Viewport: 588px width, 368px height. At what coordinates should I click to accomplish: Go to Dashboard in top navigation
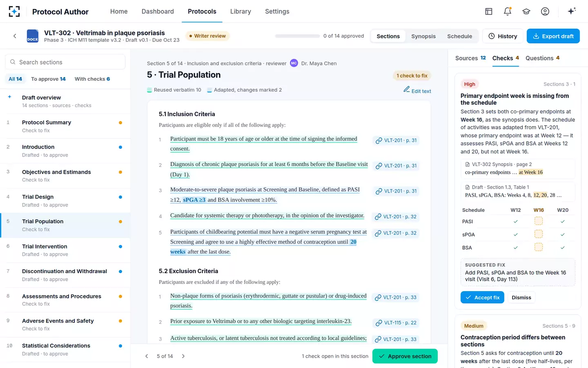(158, 11)
